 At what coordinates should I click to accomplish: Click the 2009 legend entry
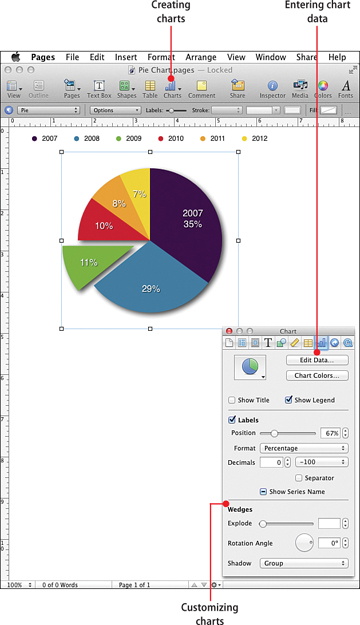click(128, 138)
